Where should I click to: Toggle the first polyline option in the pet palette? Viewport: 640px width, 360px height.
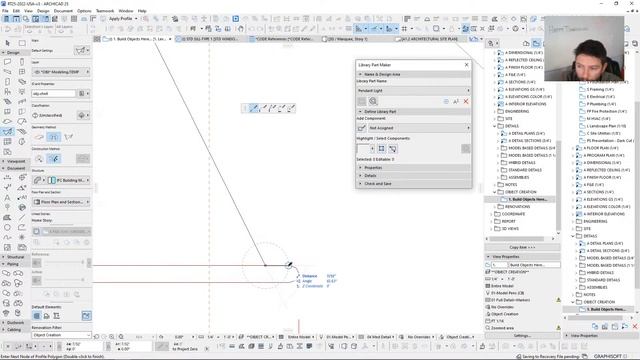pyautogui.click(x=253, y=108)
